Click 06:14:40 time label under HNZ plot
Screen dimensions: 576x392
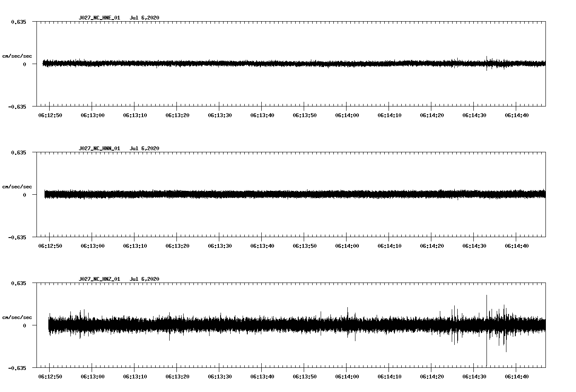click(x=517, y=377)
